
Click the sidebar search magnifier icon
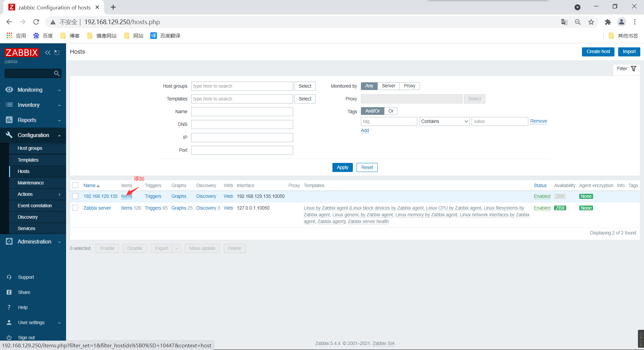coord(57,73)
